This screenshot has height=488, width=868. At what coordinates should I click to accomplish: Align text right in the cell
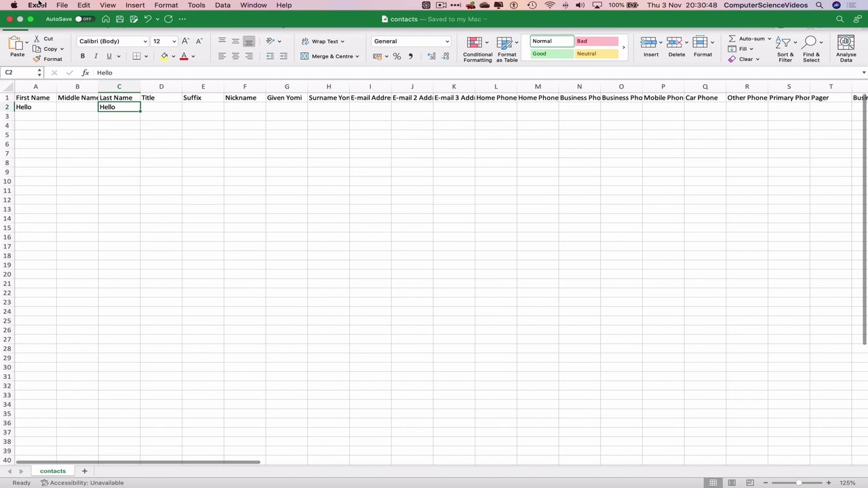tap(249, 56)
